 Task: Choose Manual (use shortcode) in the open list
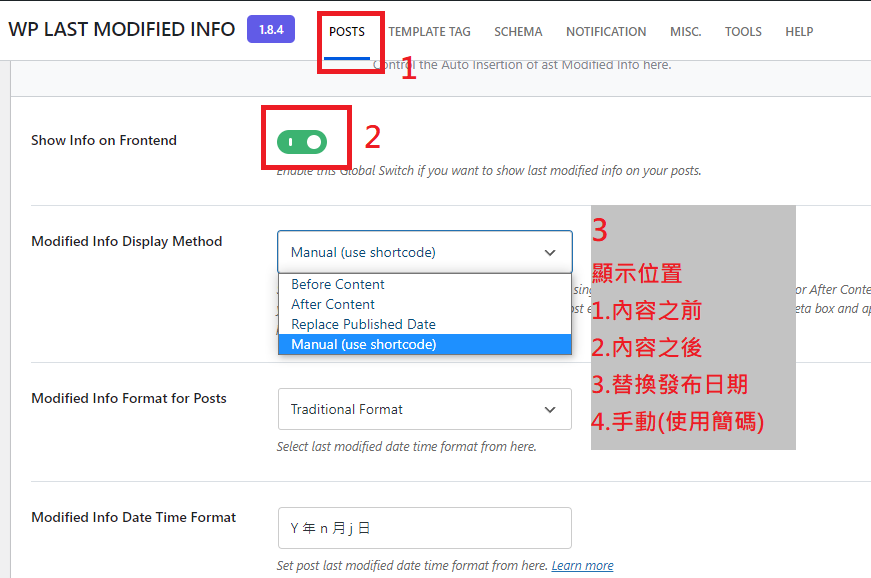click(425, 344)
